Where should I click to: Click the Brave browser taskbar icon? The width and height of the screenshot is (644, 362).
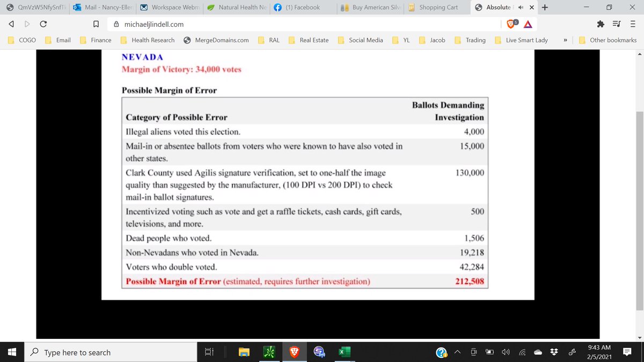(x=294, y=352)
